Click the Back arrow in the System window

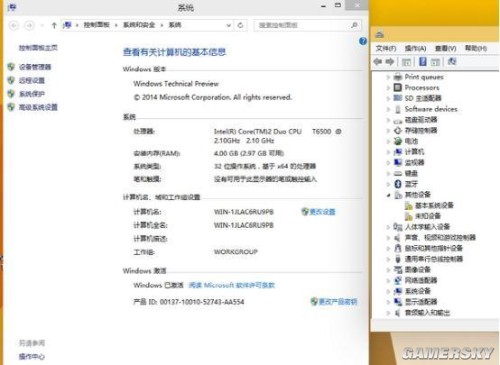click(x=14, y=25)
